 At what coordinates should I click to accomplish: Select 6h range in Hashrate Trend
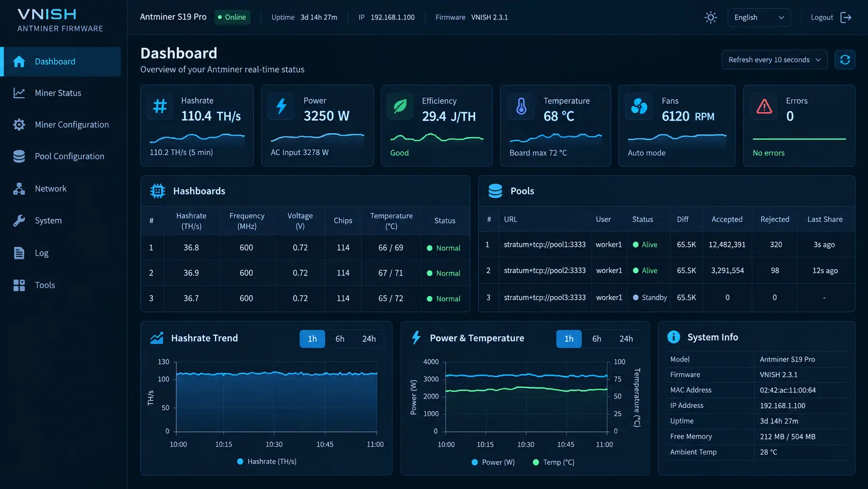pyautogui.click(x=340, y=339)
